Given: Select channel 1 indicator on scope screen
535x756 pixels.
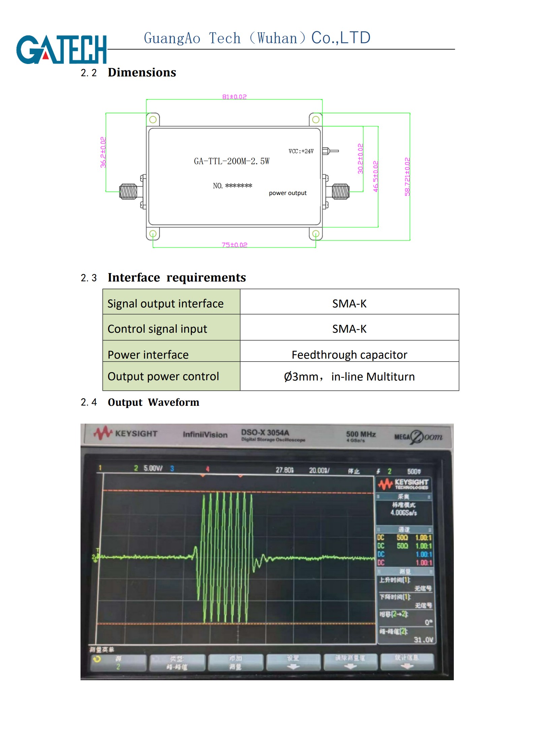Looking at the screenshot, I should click(100, 468).
